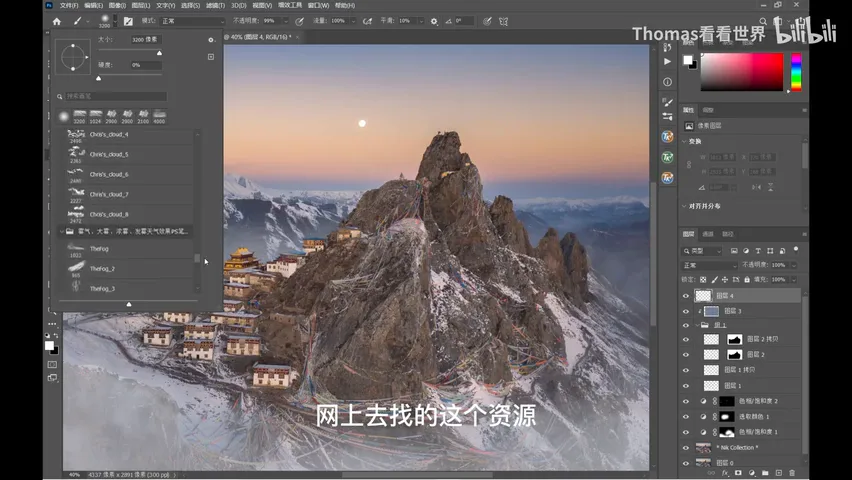Click the Play actions panel icon
The image size is (852, 480).
(667, 61)
